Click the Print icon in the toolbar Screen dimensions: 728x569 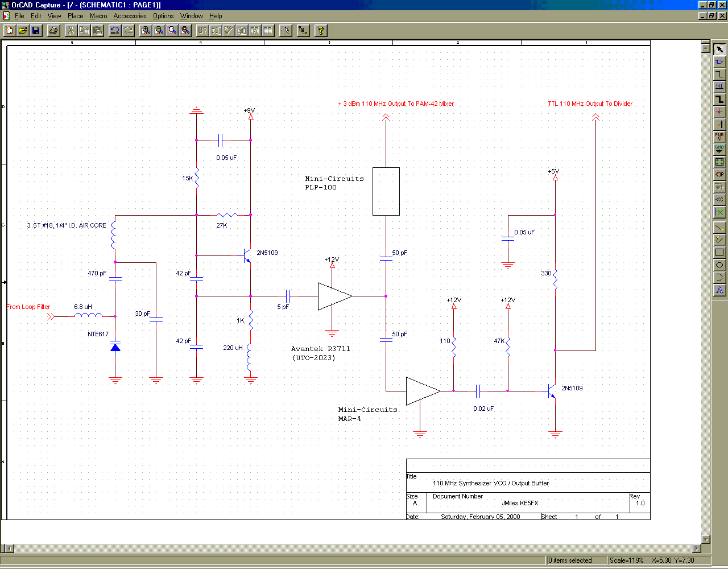[x=53, y=30]
